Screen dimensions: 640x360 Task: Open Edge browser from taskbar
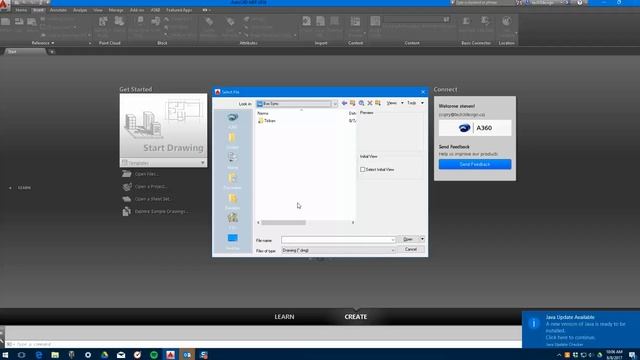[39, 355]
